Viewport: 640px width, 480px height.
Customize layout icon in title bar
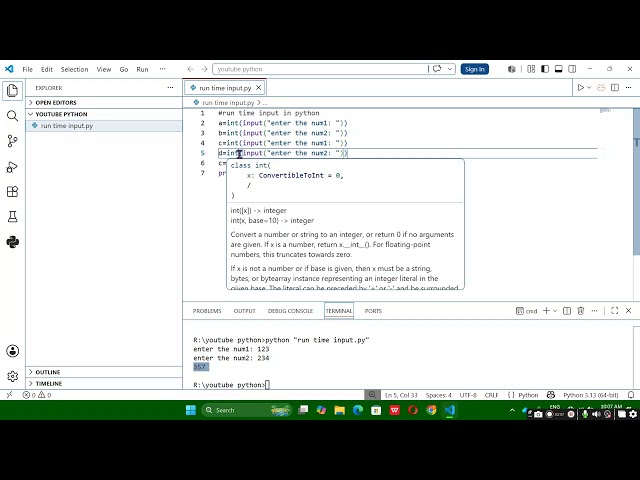click(x=531, y=69)
